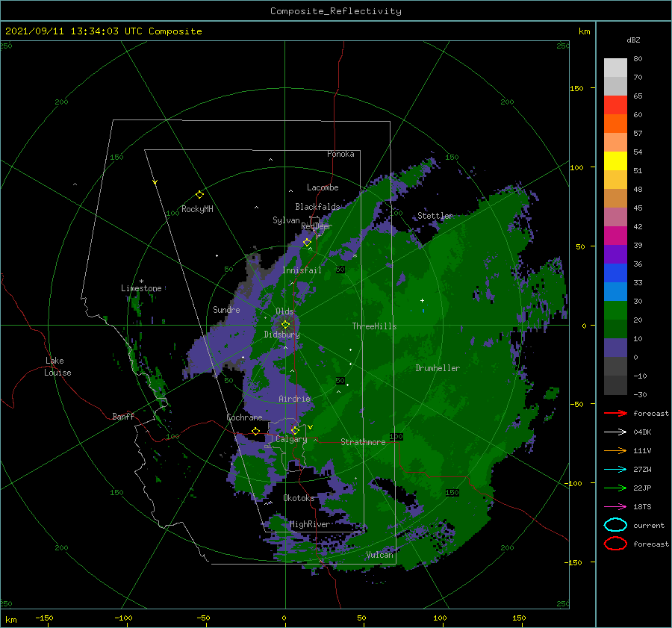Click the Stettler city label
Screen dimensions: 672x628
click(x=435, y=216)
